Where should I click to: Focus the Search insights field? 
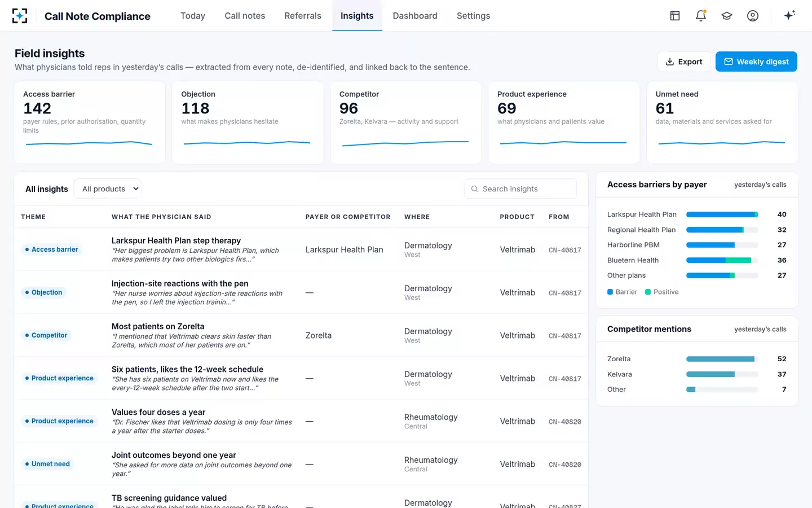click(x=520, y=189)
